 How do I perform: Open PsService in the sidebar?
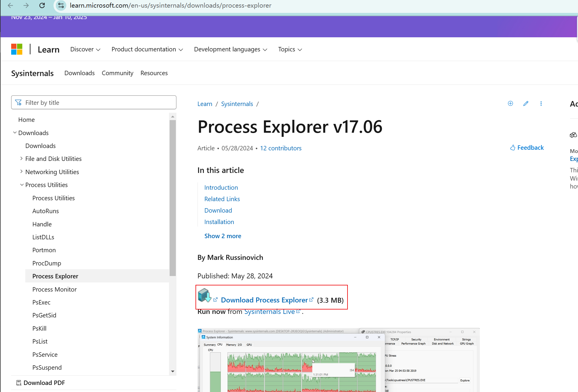[x=45, y=355]
